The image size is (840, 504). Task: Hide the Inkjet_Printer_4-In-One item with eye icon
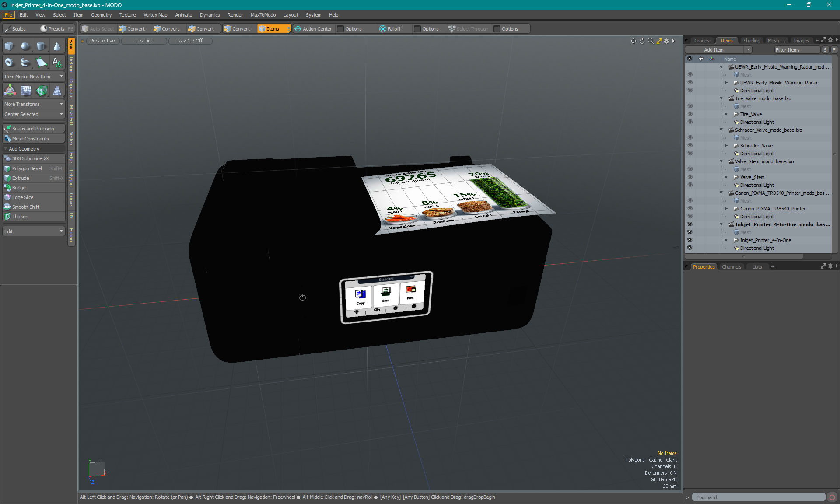pyautogui.click(x=690, y=240)
